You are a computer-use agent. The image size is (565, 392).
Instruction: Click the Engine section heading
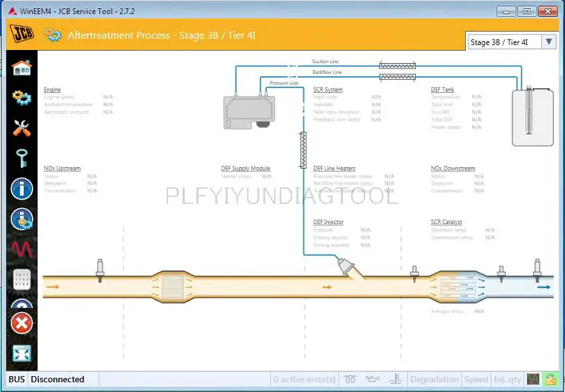pyautogui.click(x=52, y=90)
